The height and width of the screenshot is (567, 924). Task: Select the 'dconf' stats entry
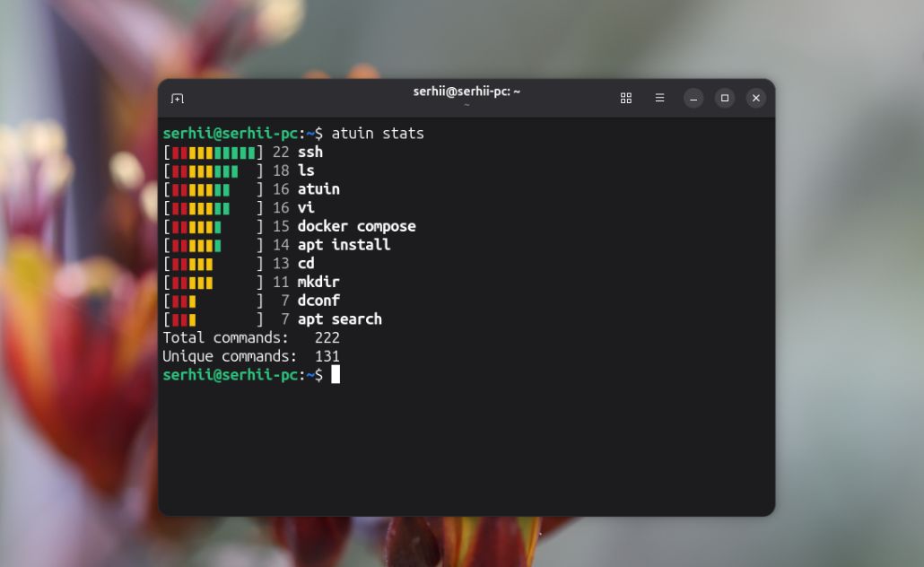click(x=318, y=301)
